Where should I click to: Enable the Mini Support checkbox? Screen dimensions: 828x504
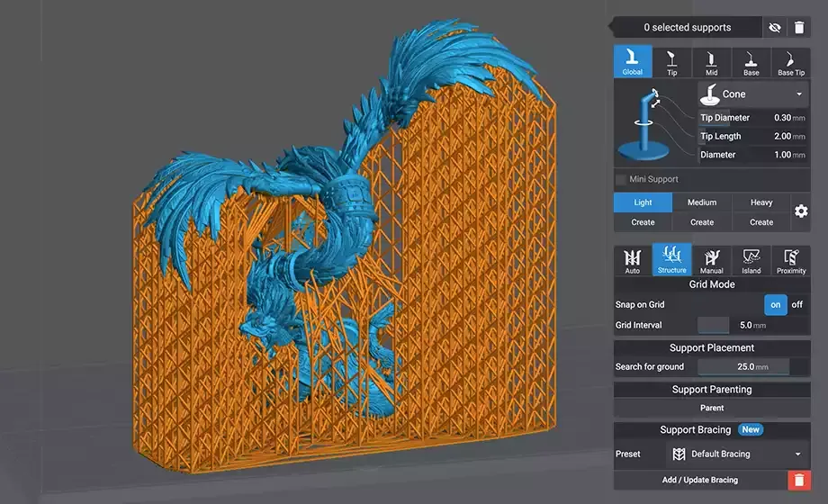click(x=621, y=179)
